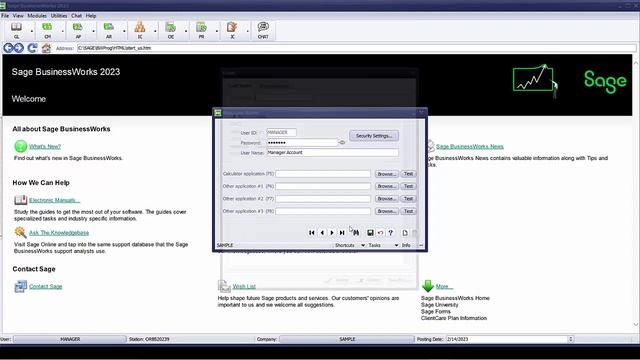The image size is (640, 360).
Task: Click the Wish List document icon
Action: click(224, 286)
